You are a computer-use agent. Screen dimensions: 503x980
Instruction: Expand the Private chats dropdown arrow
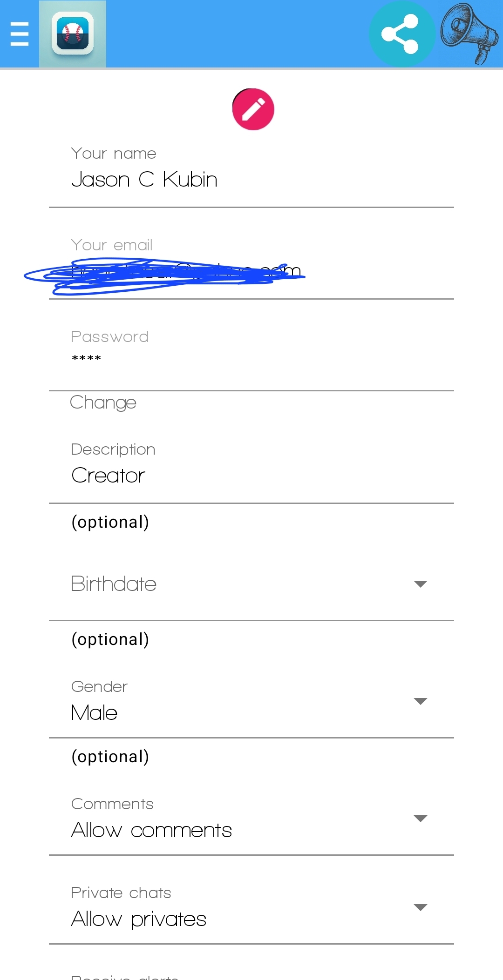click(420, 907)
